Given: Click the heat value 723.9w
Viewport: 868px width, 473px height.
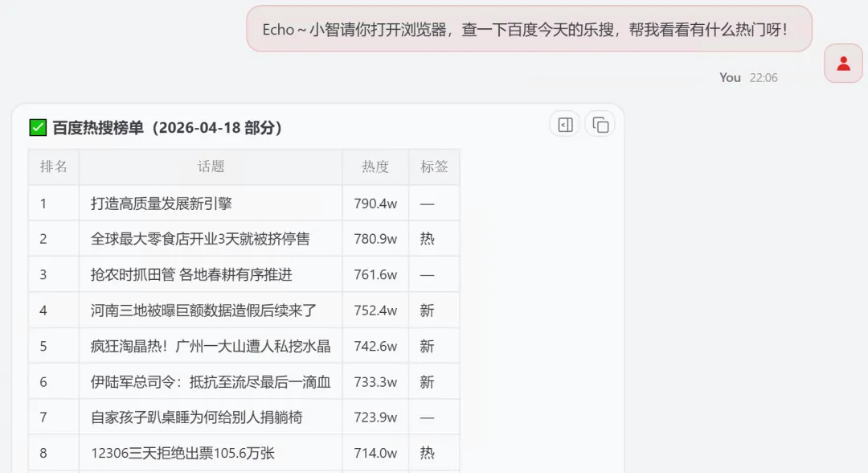Looking at the screenshot, I should click(x=375, y=417).
